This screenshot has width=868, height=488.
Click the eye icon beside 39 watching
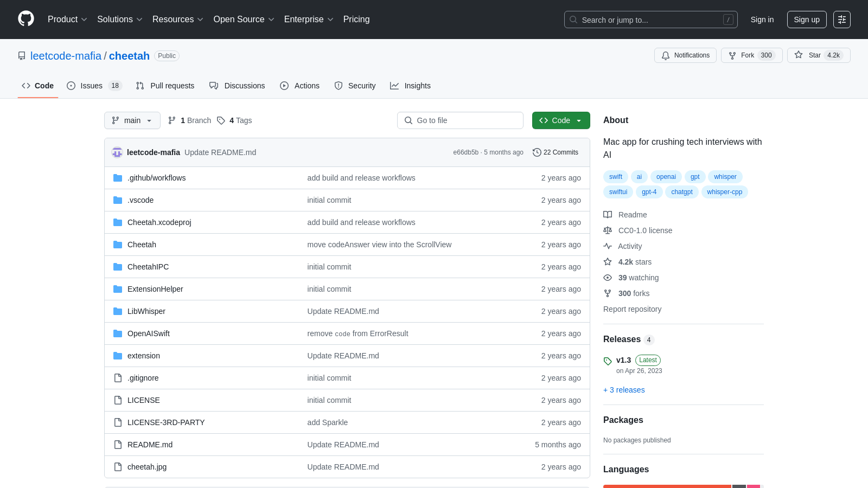608,278
